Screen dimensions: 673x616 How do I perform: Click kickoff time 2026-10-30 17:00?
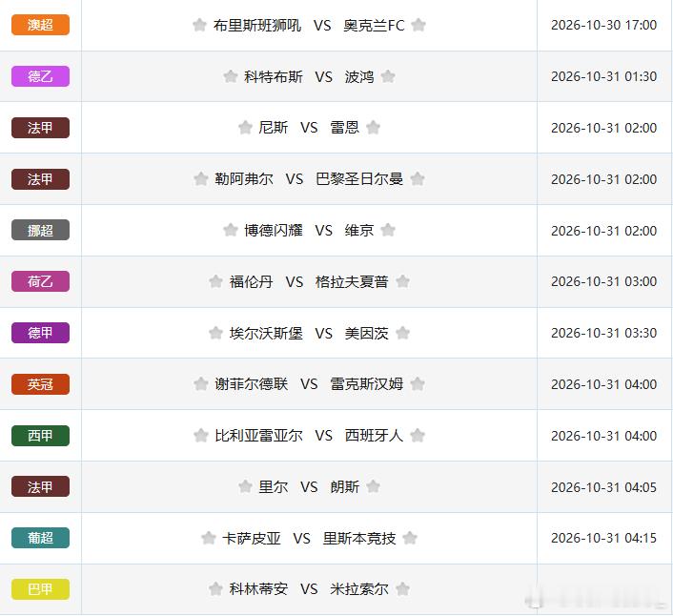(604, 25)
